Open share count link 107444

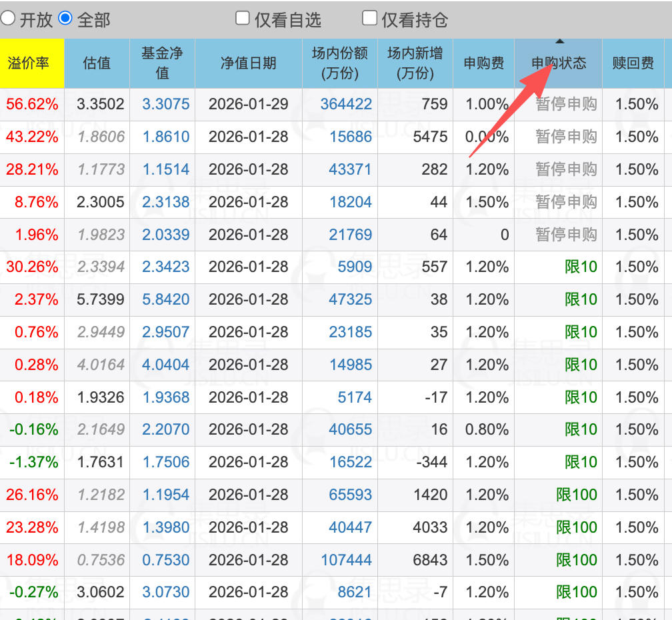pyautogui.click(x=346, y=560)
